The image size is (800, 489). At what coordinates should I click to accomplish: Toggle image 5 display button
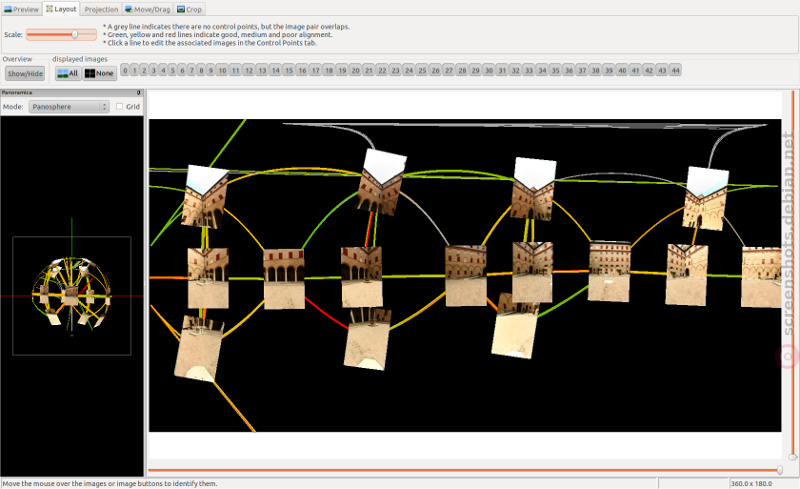172,70
